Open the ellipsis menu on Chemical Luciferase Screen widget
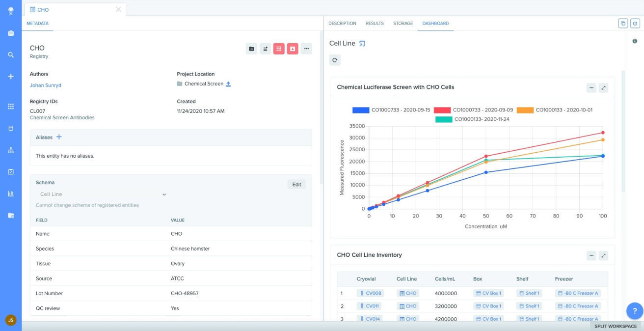Screen dimensions: 644x331 (591, 87)
